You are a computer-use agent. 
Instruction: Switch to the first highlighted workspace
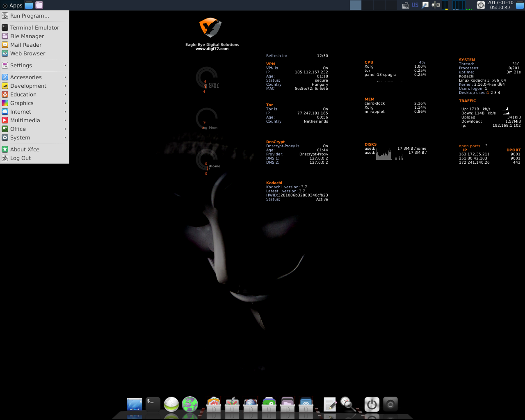[x=356, y=5]
